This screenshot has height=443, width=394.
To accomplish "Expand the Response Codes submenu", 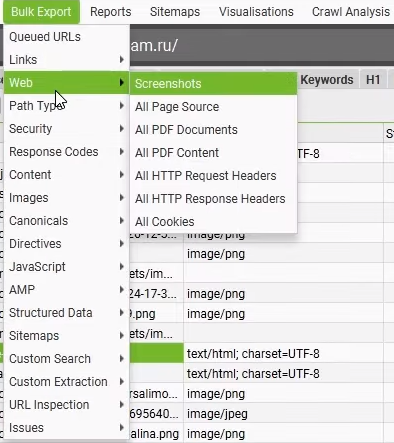I will point(66,152).
